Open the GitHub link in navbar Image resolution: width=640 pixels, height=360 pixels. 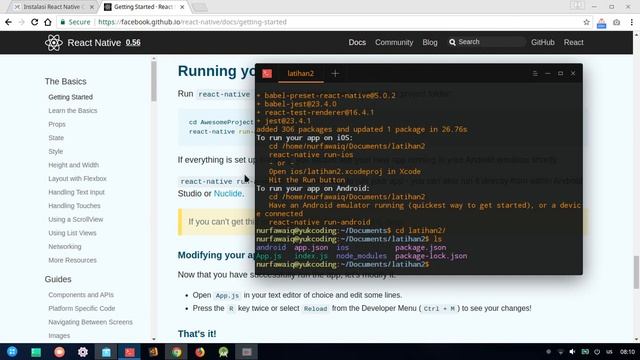pos(542,42)
